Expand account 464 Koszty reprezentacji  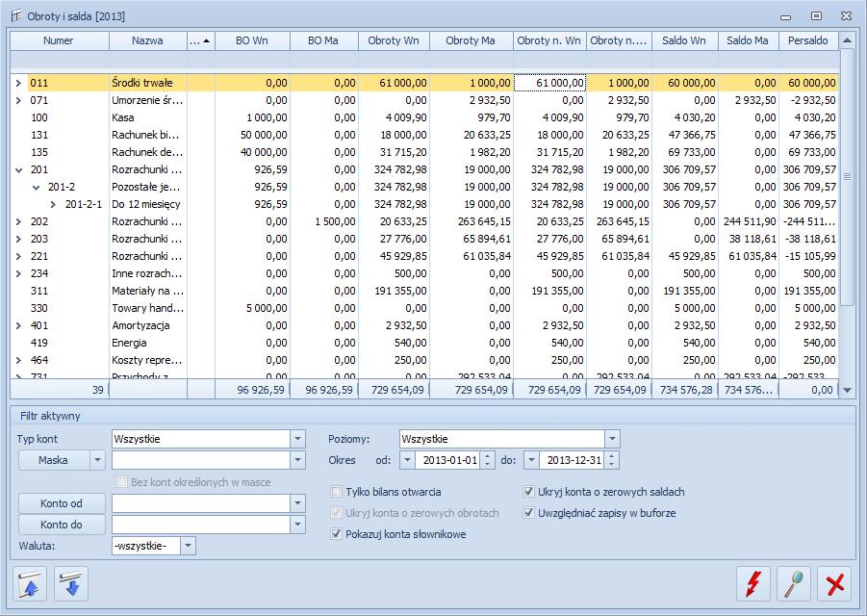click(19, 360)
